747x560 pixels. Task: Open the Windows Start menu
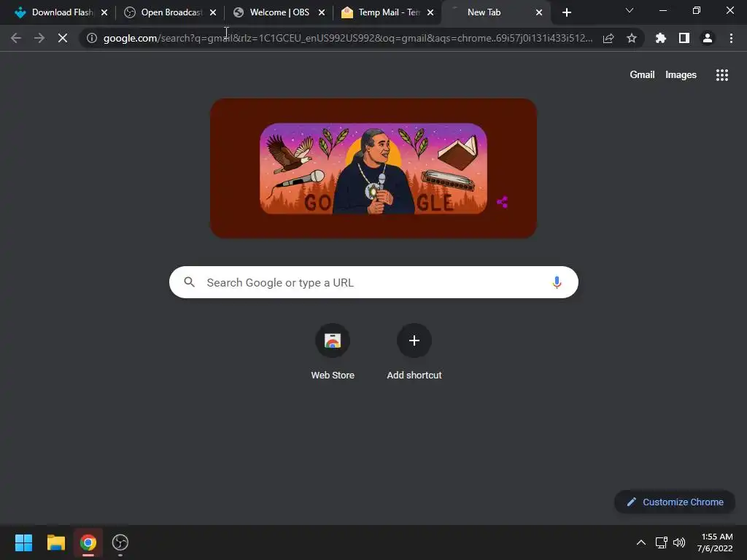tap(23, 542)
